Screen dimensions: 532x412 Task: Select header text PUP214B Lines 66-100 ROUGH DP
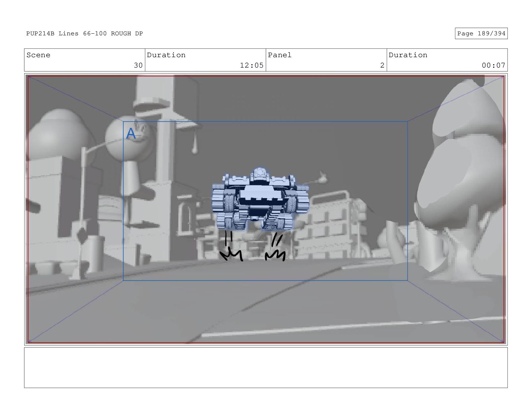point(85,33)
